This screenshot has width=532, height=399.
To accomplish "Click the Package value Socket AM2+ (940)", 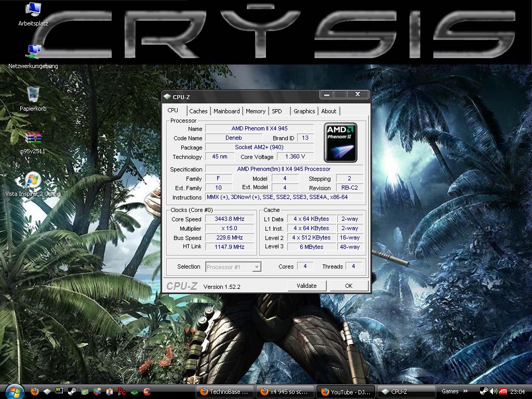I will point(260,147).
